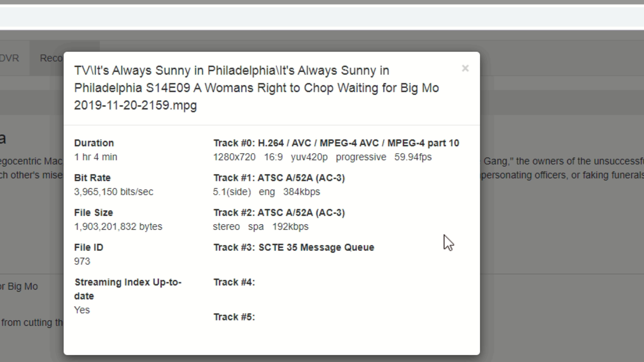644x362 pixels.
Task: Select the File ID number 973
Action: tap(82, 261)
